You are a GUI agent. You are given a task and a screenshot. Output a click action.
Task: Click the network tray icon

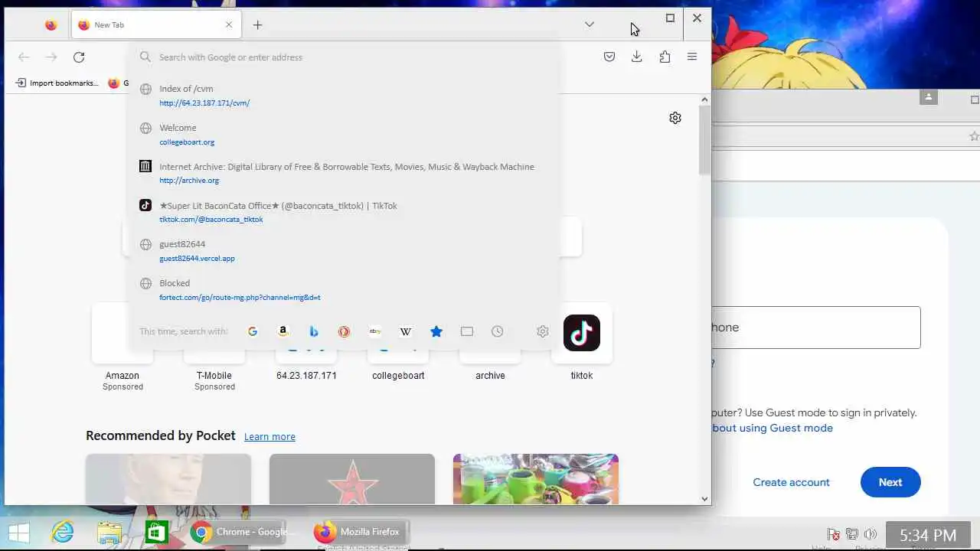(851, 534)
